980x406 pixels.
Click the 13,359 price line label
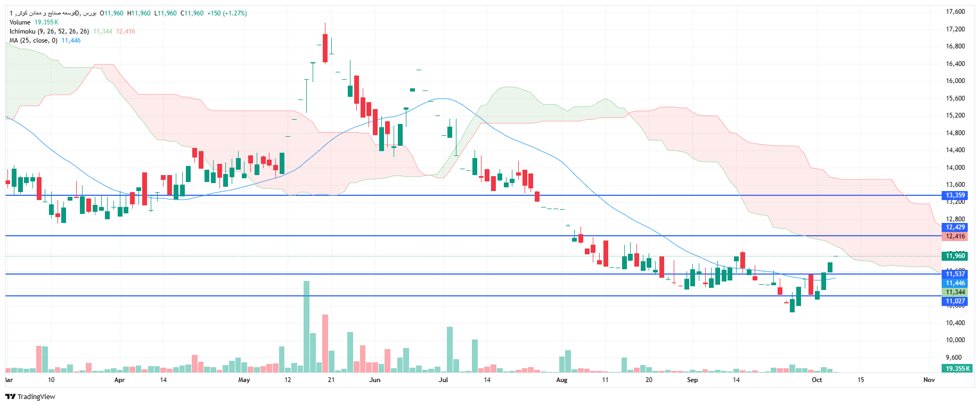[955, 195]
